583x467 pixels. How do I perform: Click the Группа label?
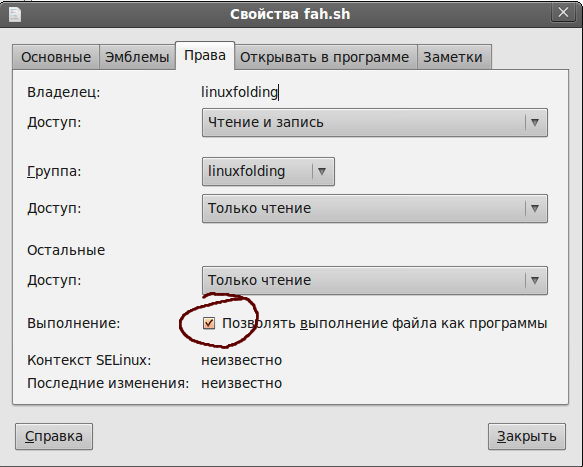click(54, 171)
